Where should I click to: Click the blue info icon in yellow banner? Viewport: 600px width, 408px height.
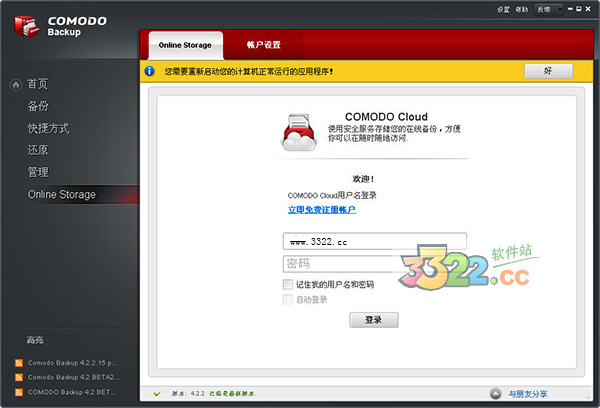149,71
